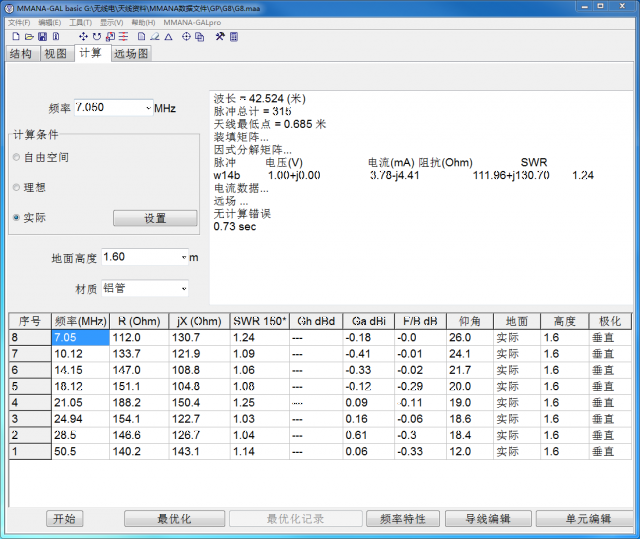Switch to the 远场图 tab
Screen dimensions: 640x539
tap(131, 53)
